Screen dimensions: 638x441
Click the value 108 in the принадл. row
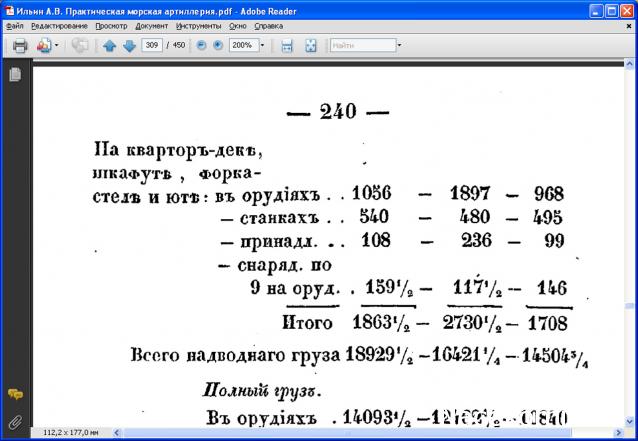click(376, 240)
